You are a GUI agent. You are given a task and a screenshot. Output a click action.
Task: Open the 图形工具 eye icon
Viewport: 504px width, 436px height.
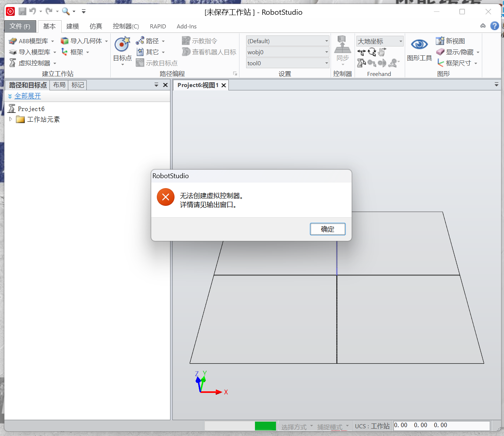click(x=419, y=45)
